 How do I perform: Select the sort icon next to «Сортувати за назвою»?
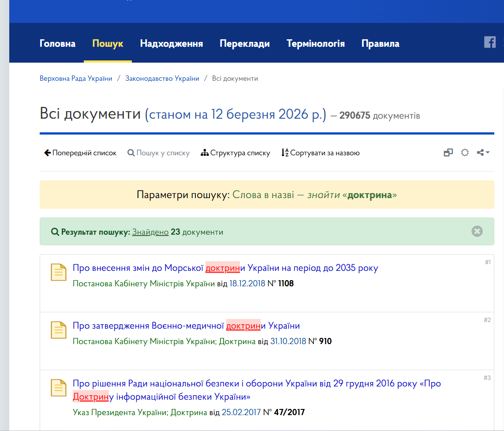tap(286, 152)
